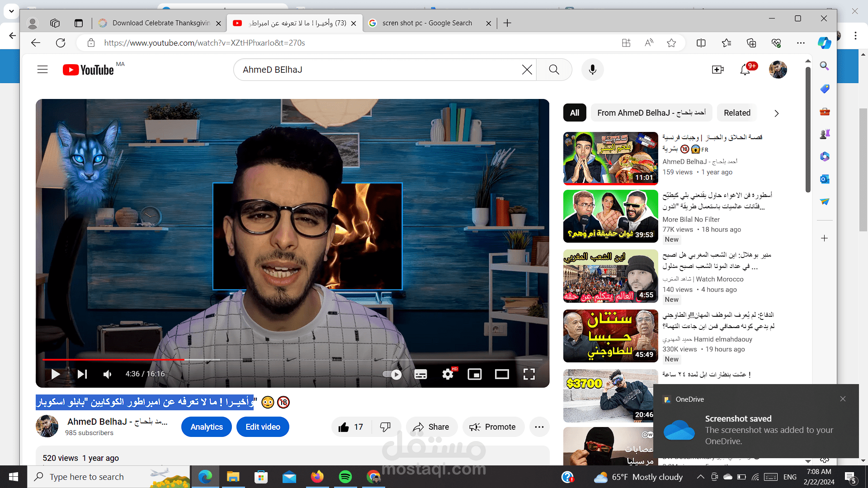Switch to the Google Search tab
Image resolution: width=868 pixels, height=488 pixels.
(x=427, y=23)
